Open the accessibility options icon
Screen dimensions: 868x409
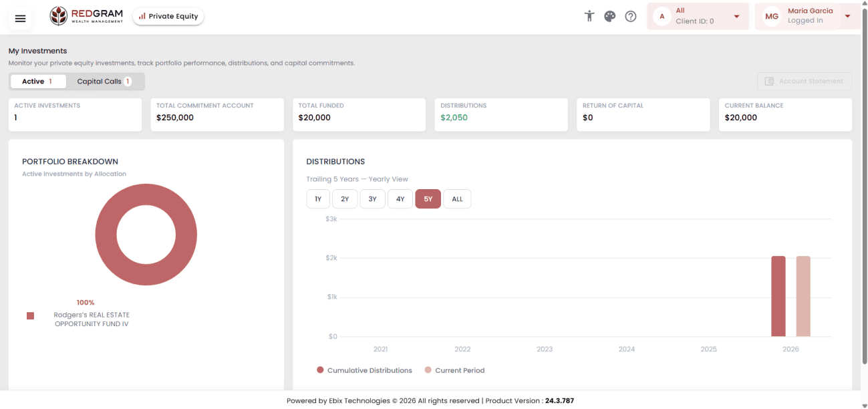[x=589, y=16]
